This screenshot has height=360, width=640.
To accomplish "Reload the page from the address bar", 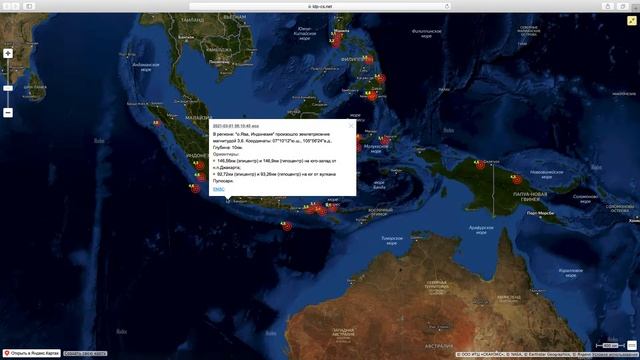I will point(447,6).
